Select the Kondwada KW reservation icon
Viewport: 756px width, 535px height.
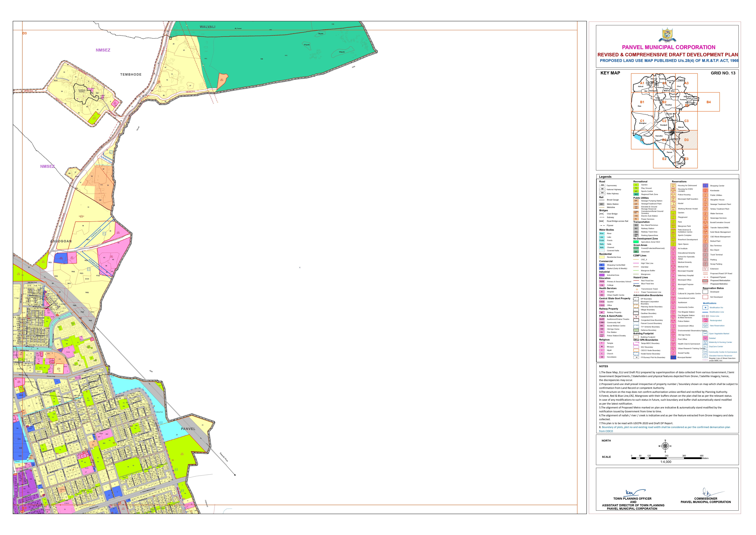[706, 190]
